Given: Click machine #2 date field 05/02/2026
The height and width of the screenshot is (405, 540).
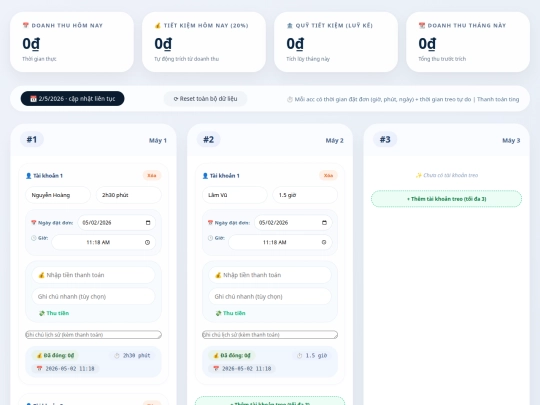Looking at the screenshot, I should 293,222.
